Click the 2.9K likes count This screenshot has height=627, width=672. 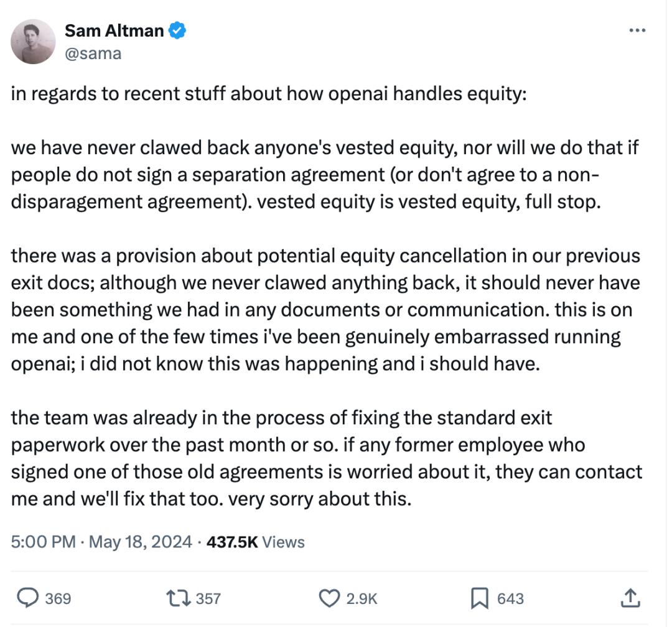[362, 599]
